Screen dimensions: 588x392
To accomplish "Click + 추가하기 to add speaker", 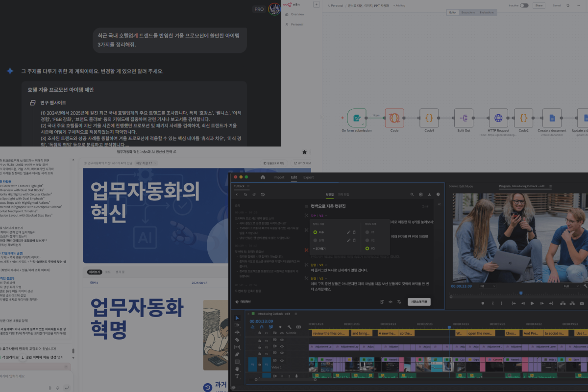I will pyautogui.click(x=320, y=248).
